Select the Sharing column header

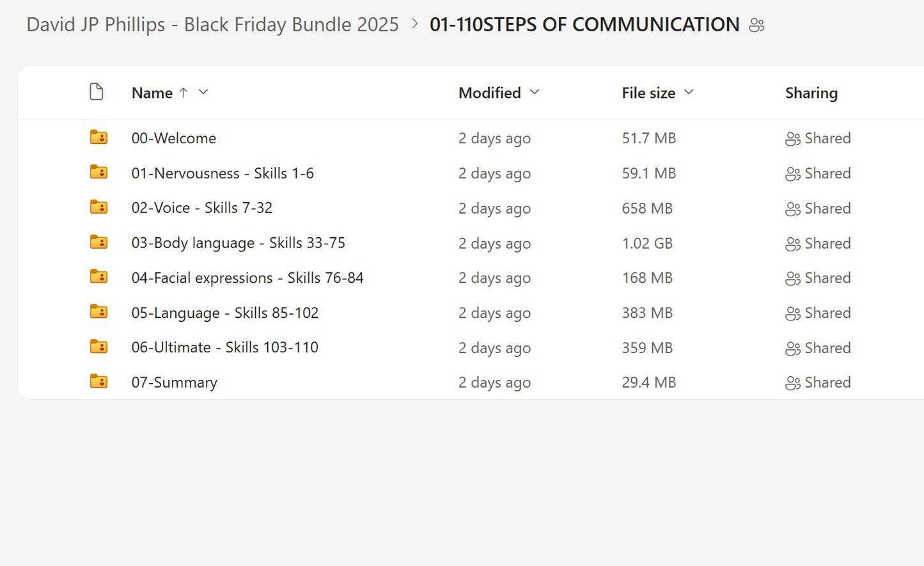[x=811, y=92]
